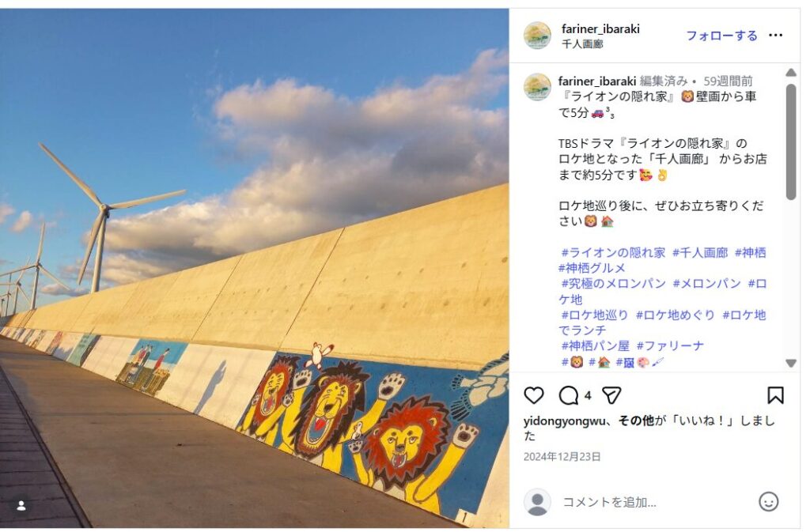
Task: Open fariner_ibaraki header profile avatar
Action: 537,36
